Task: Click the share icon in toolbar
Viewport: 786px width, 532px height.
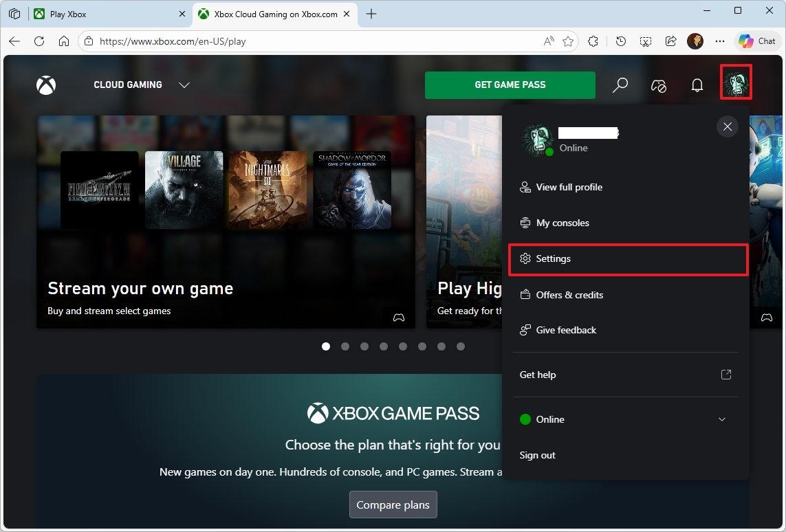Action: [670, 41]
